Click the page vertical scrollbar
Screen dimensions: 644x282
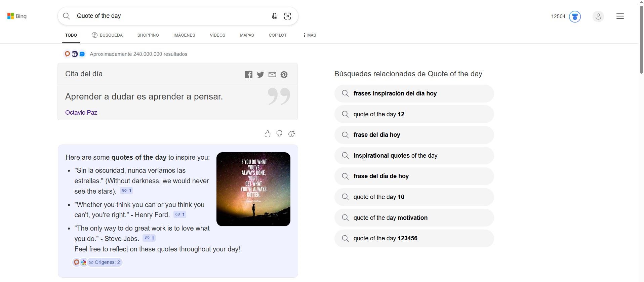click(x=641, y=40)
